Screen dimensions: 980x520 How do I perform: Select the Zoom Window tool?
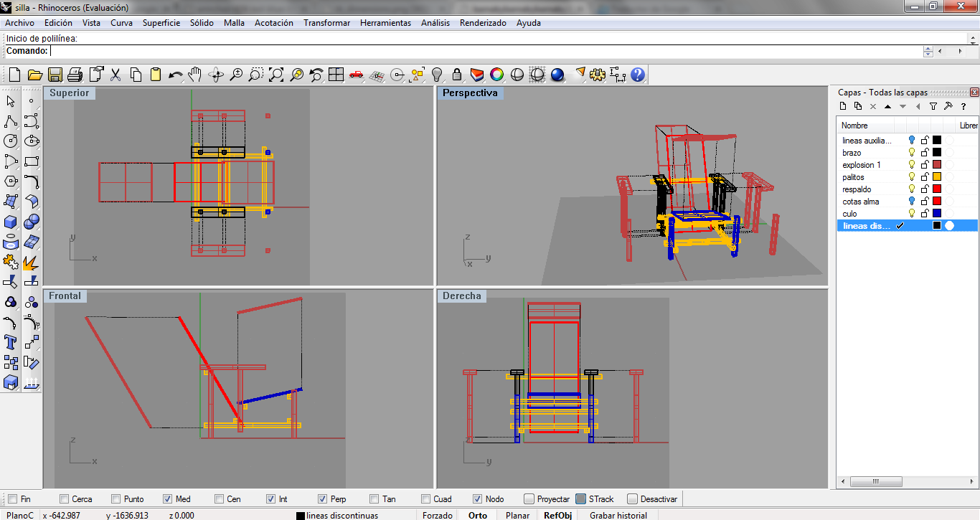point(256,75)
